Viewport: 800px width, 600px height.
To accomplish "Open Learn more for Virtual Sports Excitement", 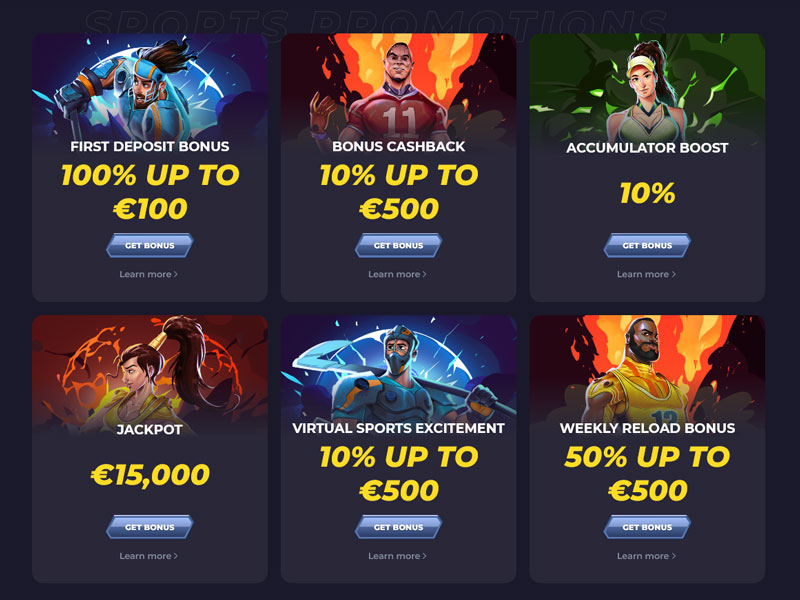I will pos(397,556).
